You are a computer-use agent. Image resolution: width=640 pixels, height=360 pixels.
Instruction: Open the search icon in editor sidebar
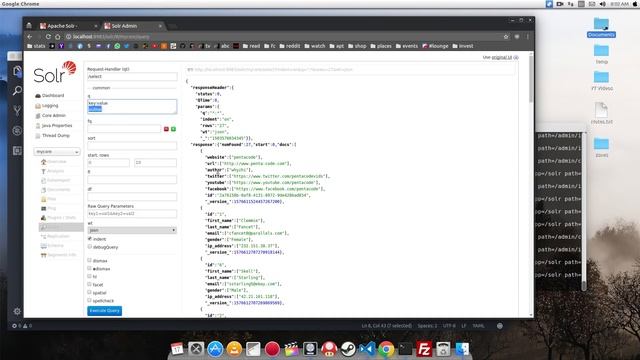(17, 91)
